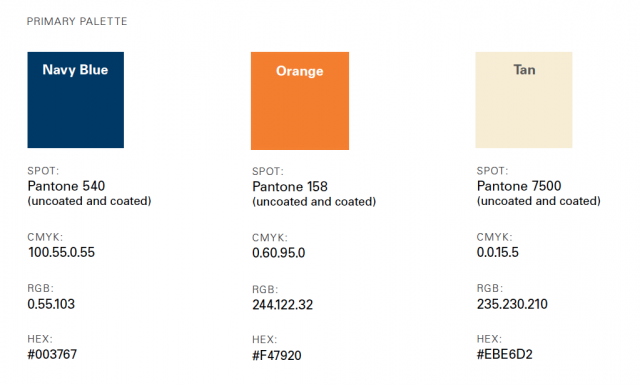Screen dimensions: 640x385
Task: Click the Navy Blue color swatch
Action: 76,100
